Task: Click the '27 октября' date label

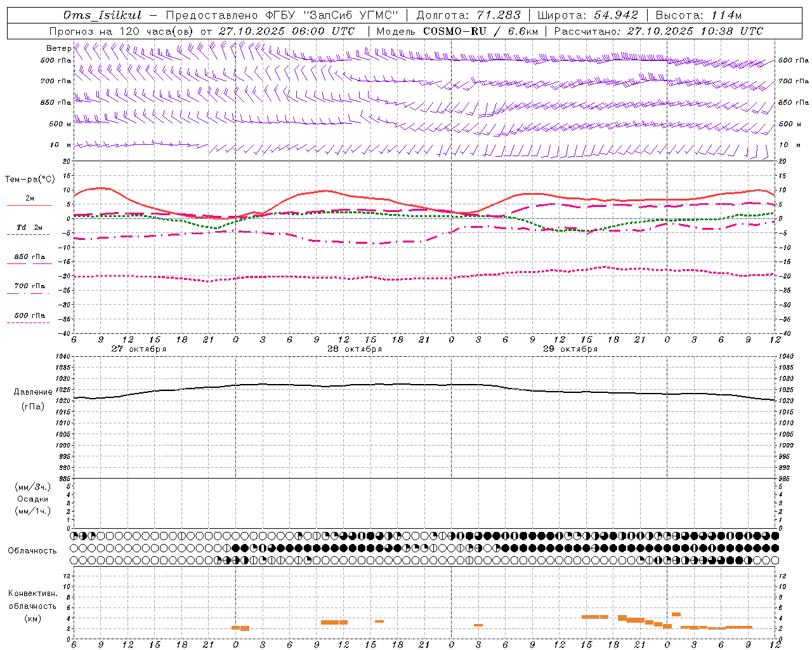Action: pyautogui.click(x=138, y=349)
